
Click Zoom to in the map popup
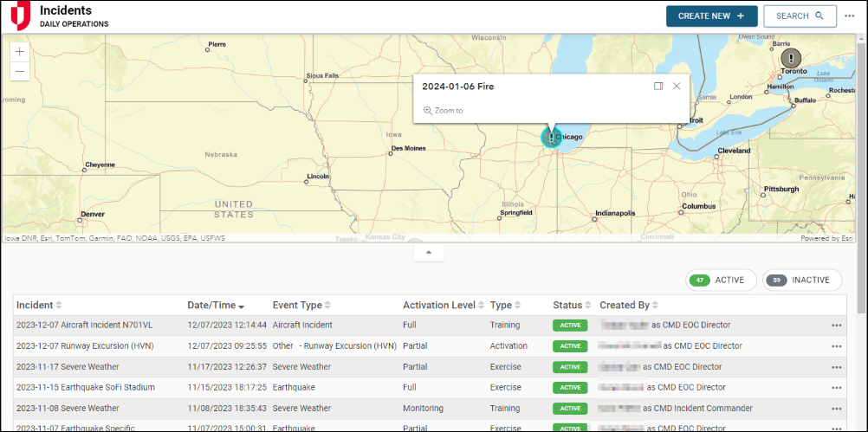point(444,110)
